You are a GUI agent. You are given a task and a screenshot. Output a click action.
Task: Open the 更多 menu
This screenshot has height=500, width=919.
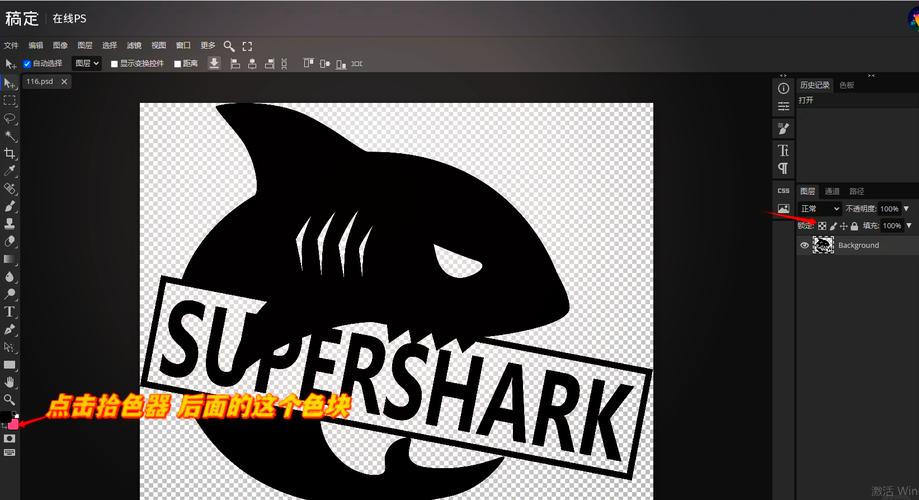[208, 46]
